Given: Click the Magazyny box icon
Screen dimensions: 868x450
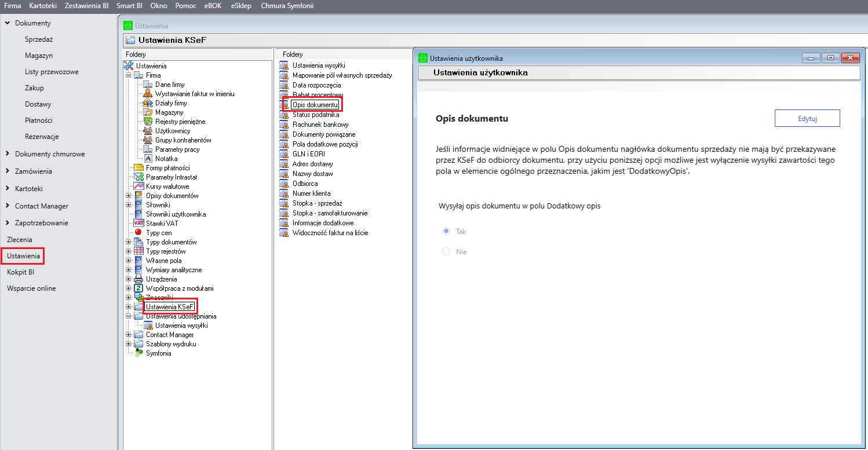Looking at the screenshot, I should tap(148, 112).
